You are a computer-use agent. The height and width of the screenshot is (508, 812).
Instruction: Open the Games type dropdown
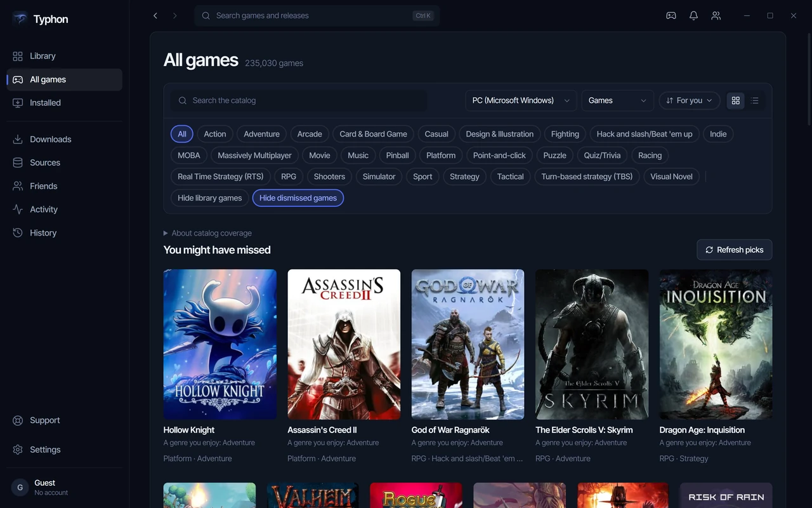(x=618, y=100)
